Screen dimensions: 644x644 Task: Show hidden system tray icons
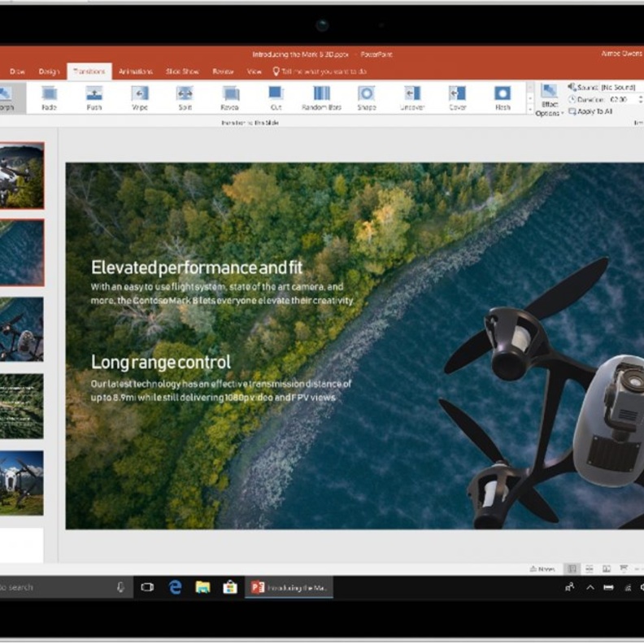[x=590, y=587]
